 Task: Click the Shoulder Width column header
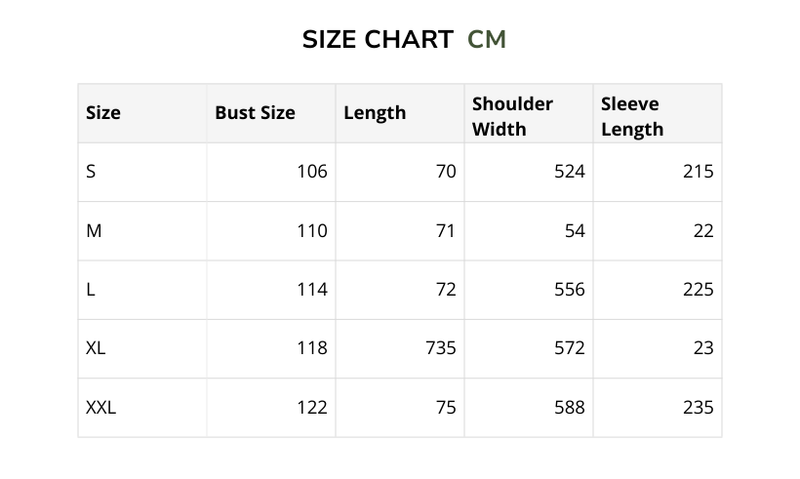tap(512, 116)
